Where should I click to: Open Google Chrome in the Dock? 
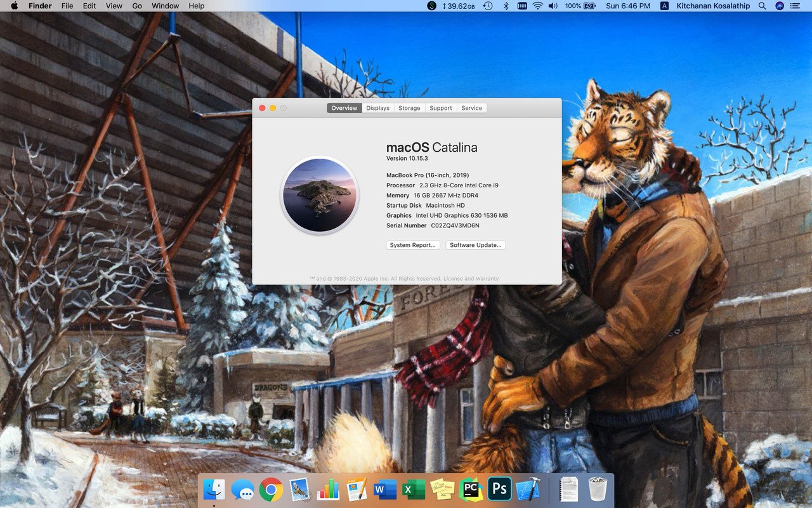pos(271,490)
